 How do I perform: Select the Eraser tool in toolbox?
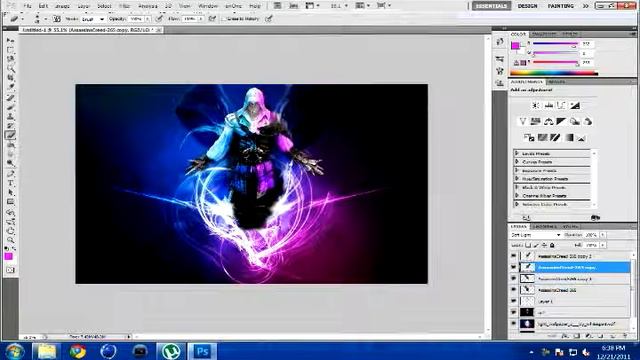[10, 135]
